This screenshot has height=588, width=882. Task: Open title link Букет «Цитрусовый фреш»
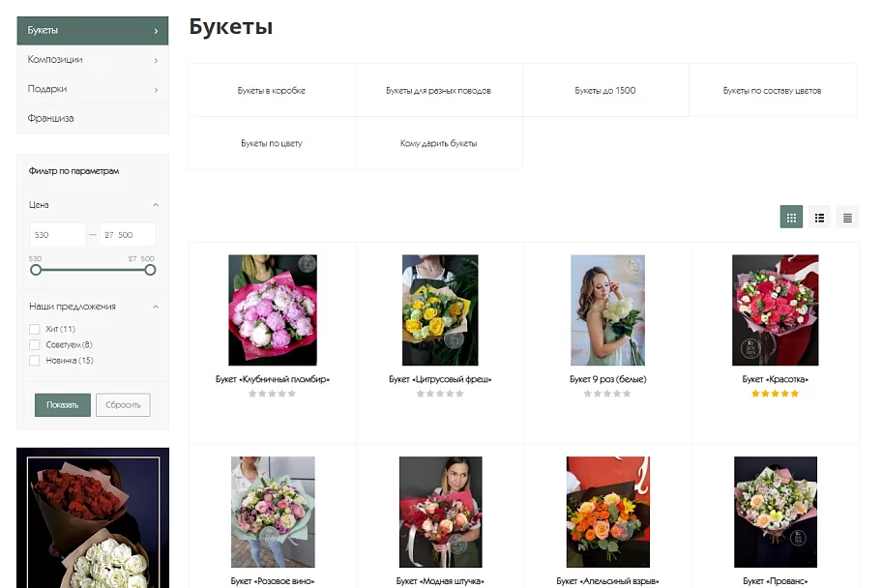tap(440, 379)
